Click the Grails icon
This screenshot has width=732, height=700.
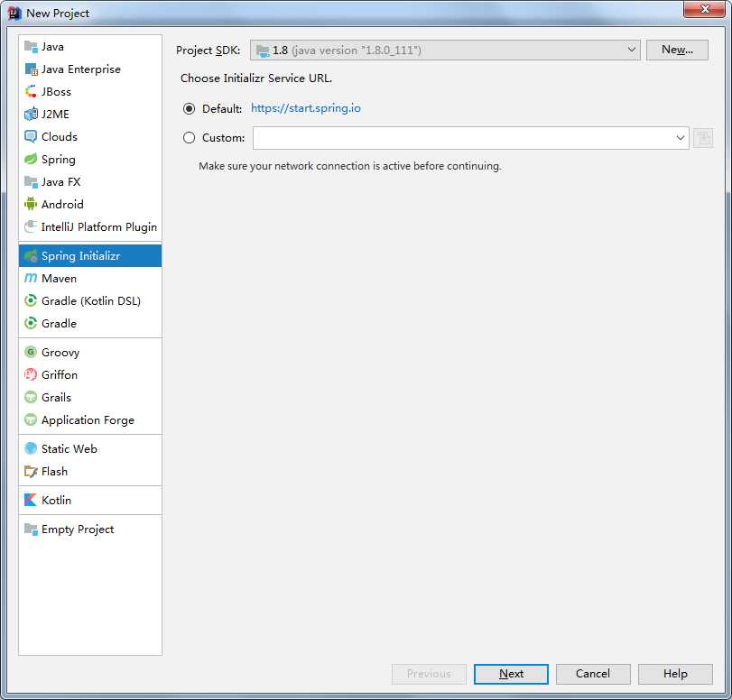(x=31, y=397)
